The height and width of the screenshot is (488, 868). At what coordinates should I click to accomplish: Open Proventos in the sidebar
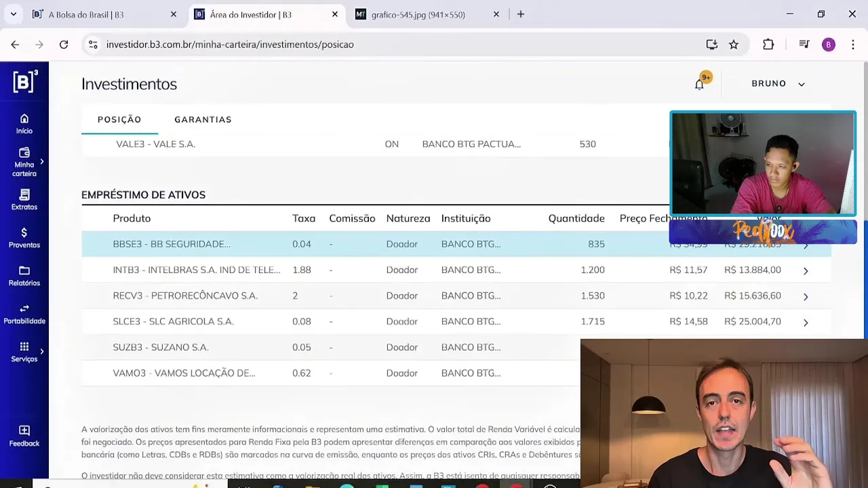[24, 238]
